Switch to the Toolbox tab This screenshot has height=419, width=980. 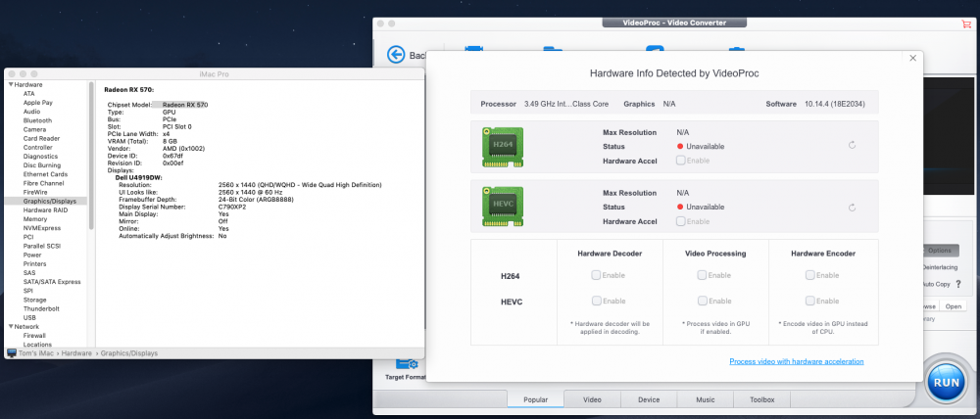(761, 399)
